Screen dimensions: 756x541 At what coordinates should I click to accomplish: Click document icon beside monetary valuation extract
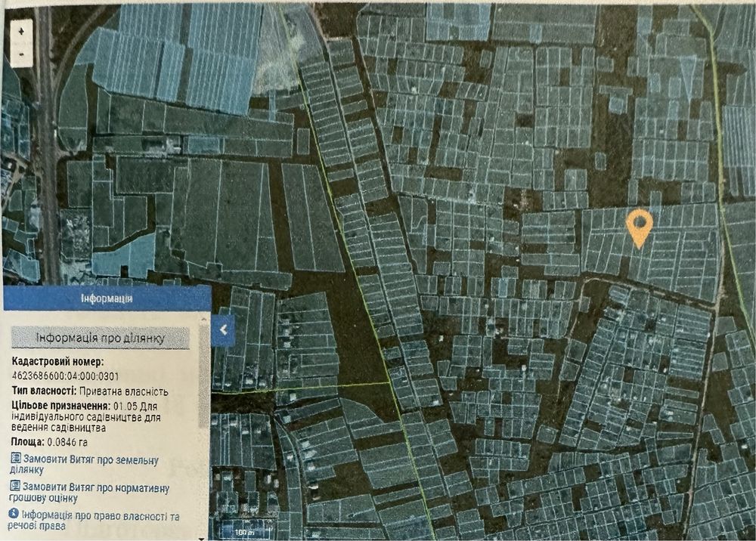[x=15, y=486]
